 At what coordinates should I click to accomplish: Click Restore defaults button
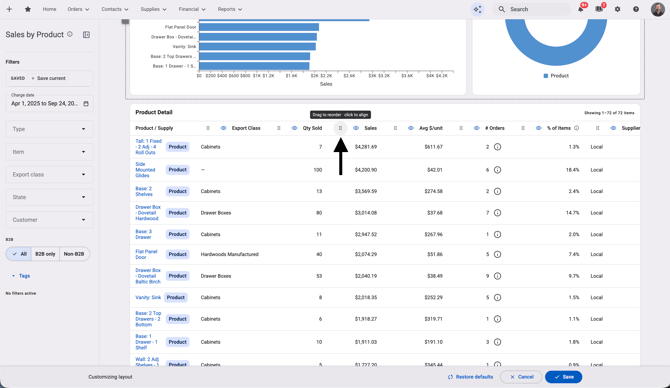click(x=470, y=377)
